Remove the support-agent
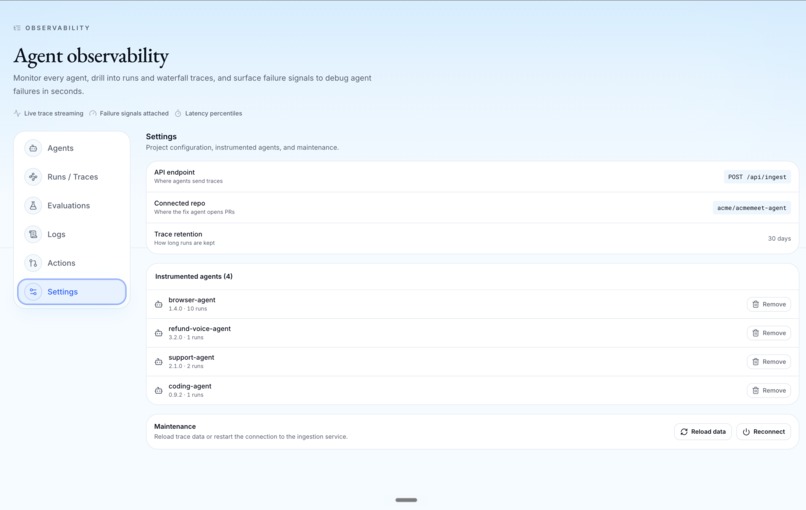The height and width of the screenshot is (510, 806). (x=769, y=362)
